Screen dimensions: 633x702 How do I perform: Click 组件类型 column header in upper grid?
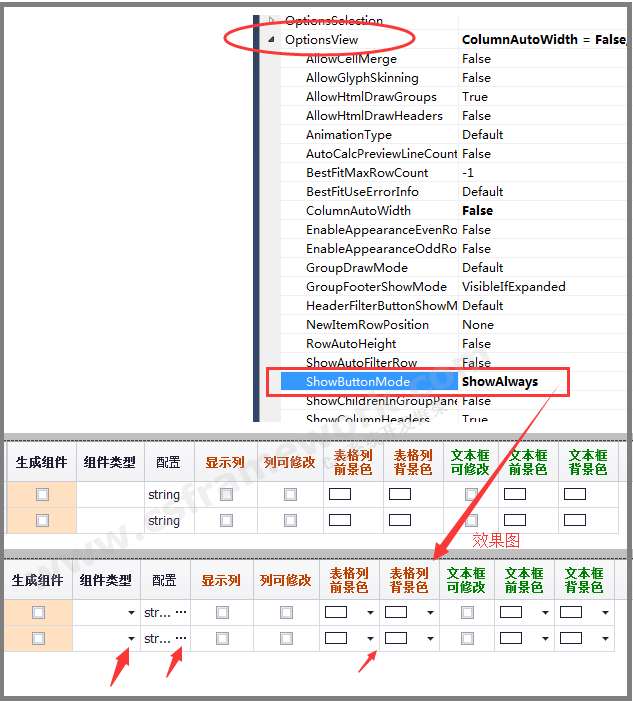tap(109, 462)
